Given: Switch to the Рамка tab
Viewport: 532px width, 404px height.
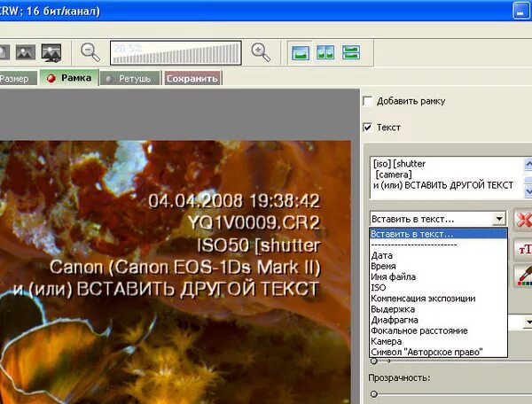Looking at the screenshot, I should (69, 78).
